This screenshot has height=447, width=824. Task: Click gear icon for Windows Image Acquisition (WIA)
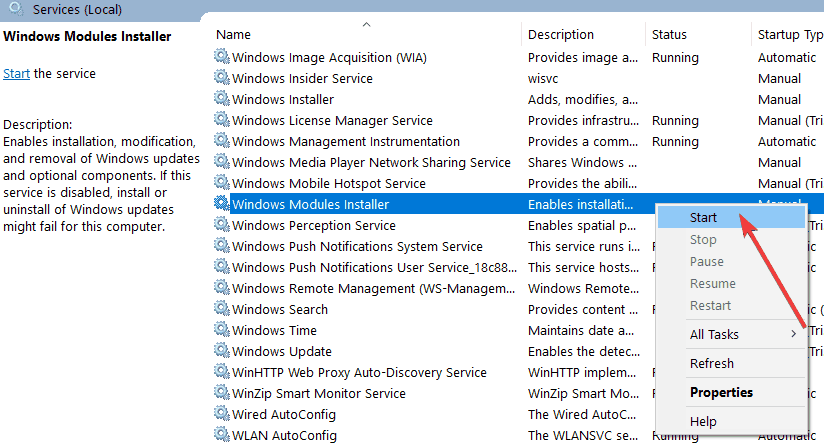coord(222,56)
